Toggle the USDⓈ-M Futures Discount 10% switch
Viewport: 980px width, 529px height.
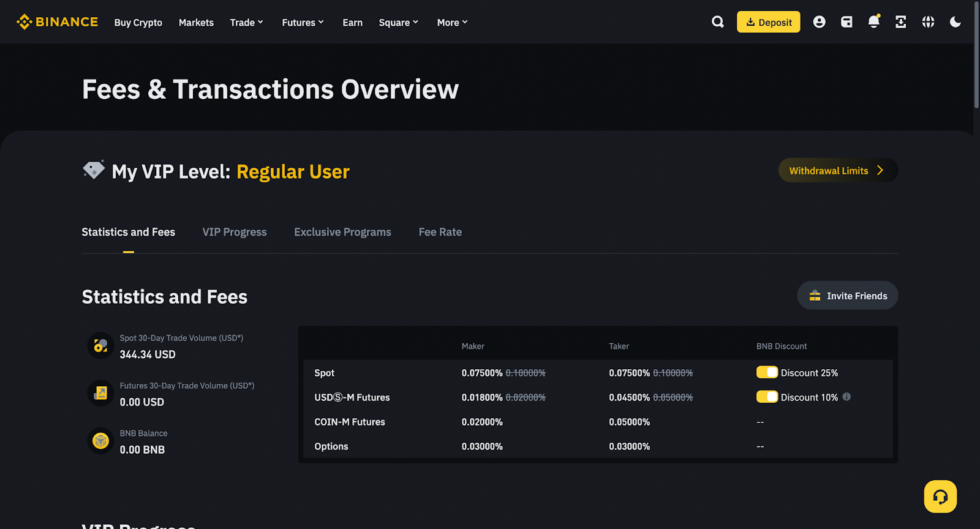[x=767, y=397]
